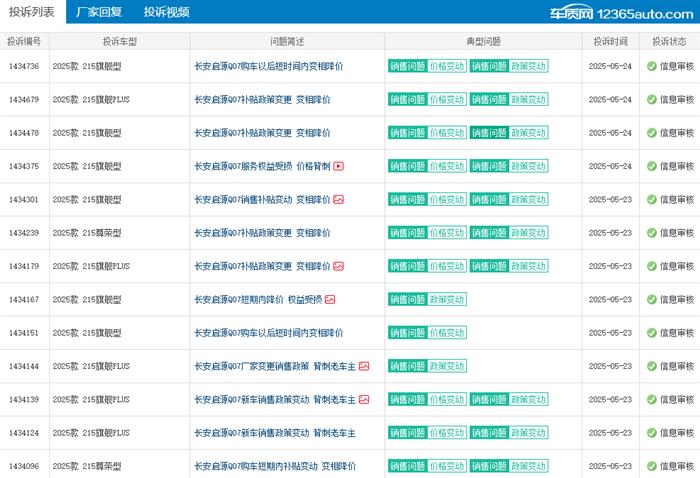700x478 pixels.
Task: Click the 车质网 12365auto.com logo
Action: [x=621, y=13]
